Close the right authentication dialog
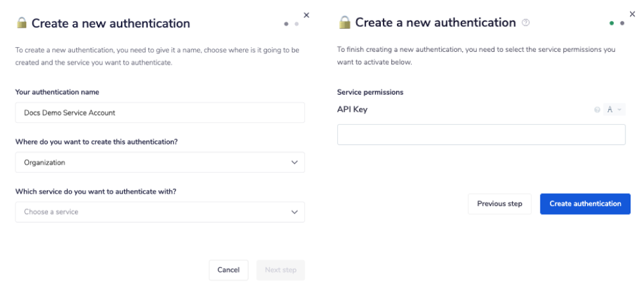 (630, 13)
